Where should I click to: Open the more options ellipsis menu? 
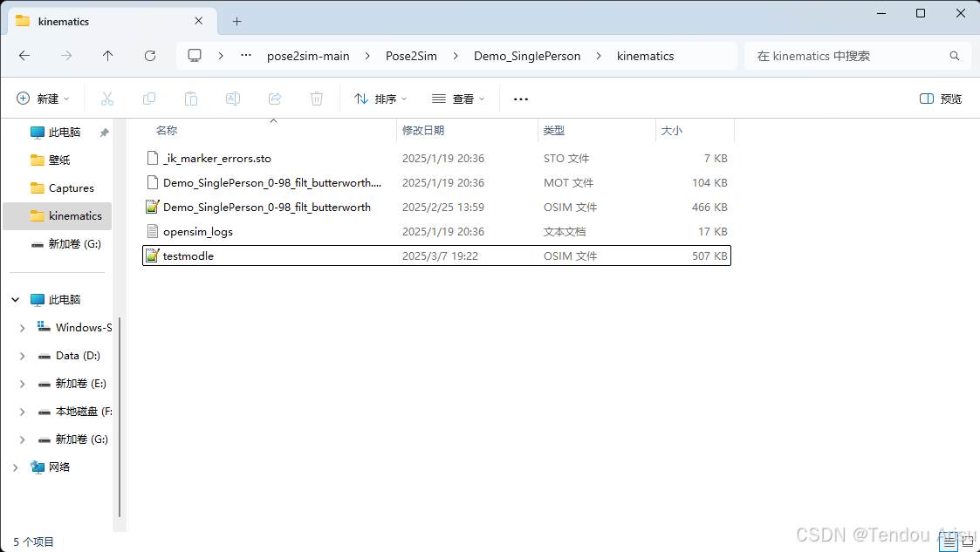coord(521,99)
